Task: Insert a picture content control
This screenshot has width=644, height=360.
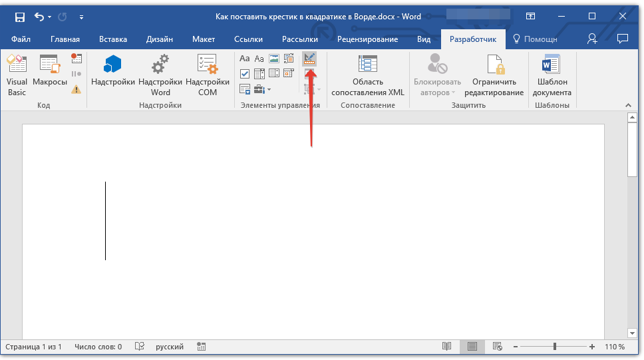Action: 273,59
